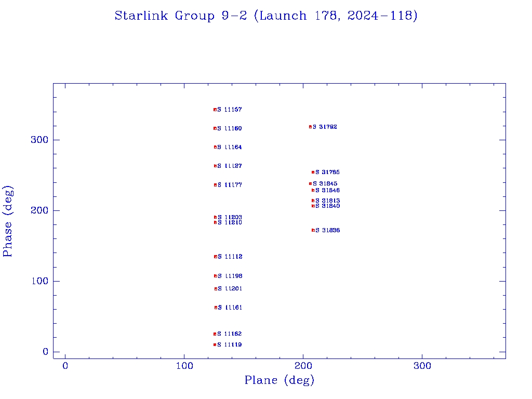Screen dimensions: 532x399
Task: Select the red marker beside S 11160
Action: tap(215, 128)
